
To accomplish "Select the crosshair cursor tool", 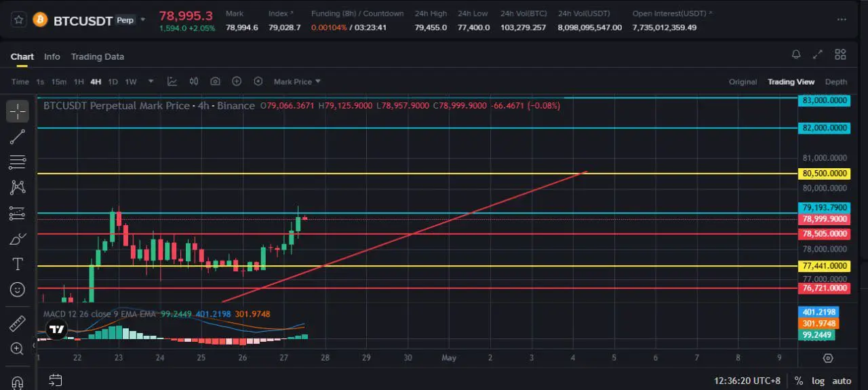I will click(18, 111).
